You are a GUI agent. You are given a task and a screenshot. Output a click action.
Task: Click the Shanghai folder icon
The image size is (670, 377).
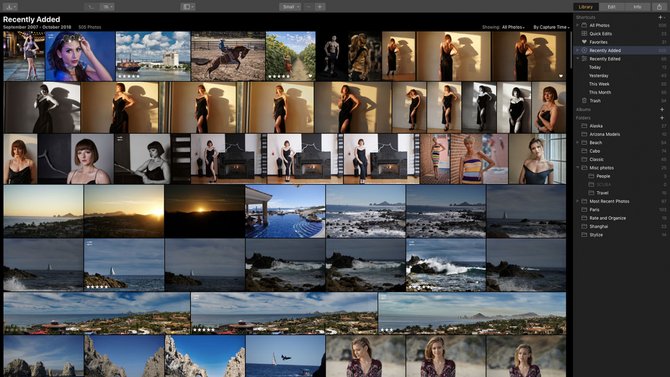click(584, 227)
